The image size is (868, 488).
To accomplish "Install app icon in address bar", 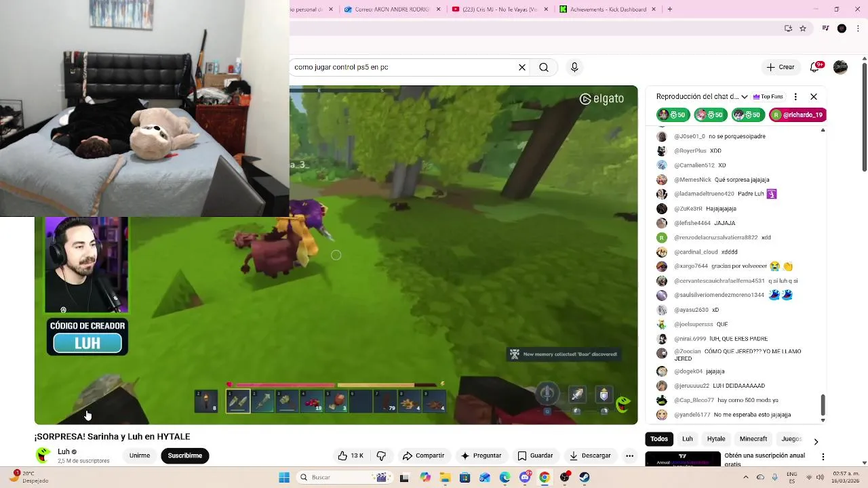I will tap(788, 28).
